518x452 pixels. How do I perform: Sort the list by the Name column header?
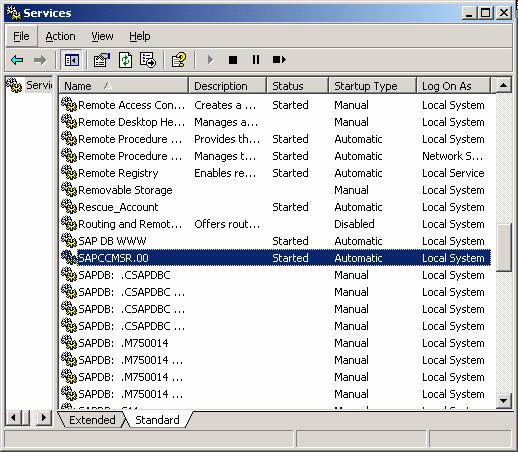[x=123, y=86]
